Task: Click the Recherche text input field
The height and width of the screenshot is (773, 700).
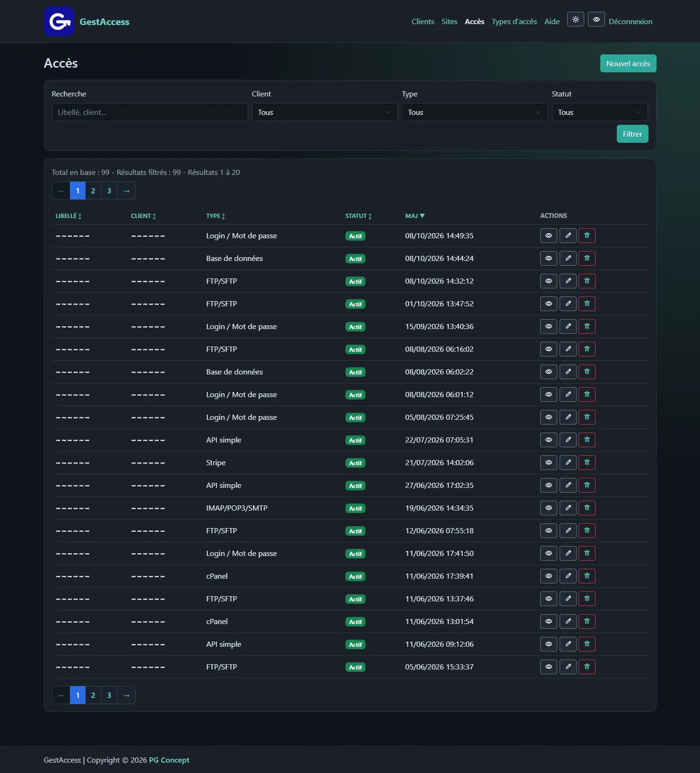Action: pyautogui.click(x=150, y=112)
